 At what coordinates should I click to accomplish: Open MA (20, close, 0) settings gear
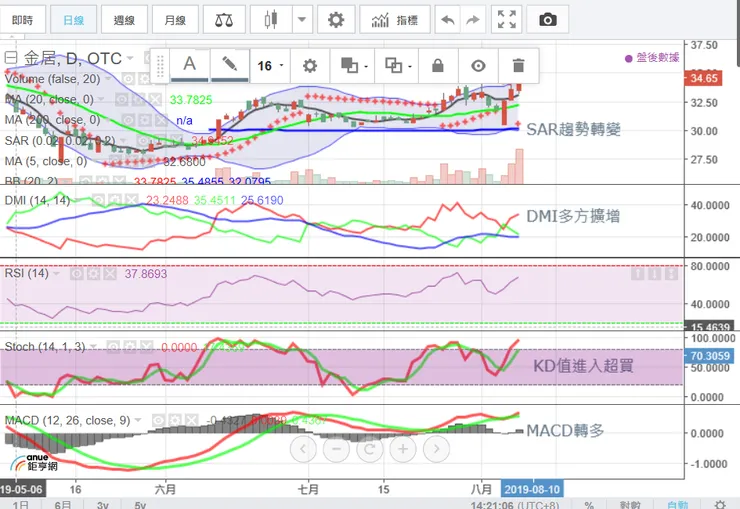coord(138,100)
